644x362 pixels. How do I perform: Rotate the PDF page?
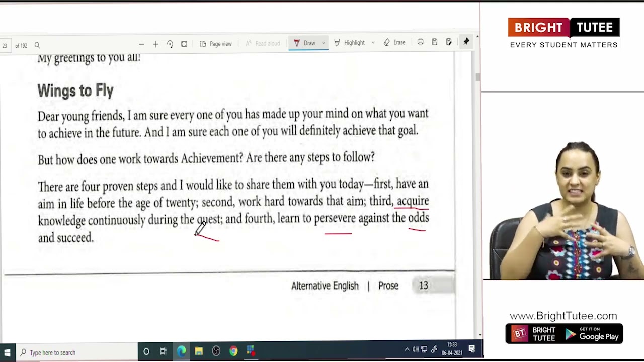pos(170,44)
